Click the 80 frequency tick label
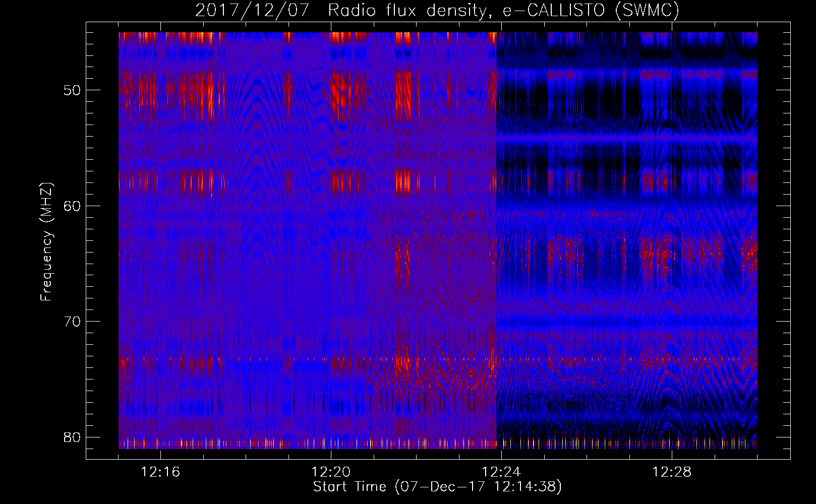 tap(72, 437)
